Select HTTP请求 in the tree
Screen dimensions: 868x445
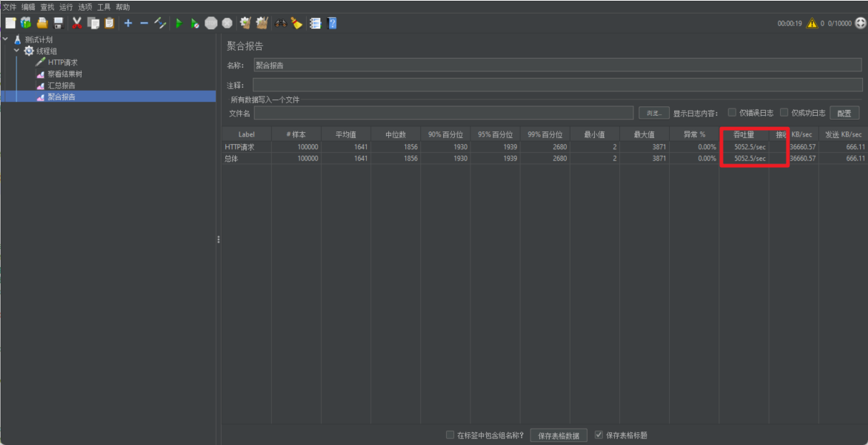(63, 62)
